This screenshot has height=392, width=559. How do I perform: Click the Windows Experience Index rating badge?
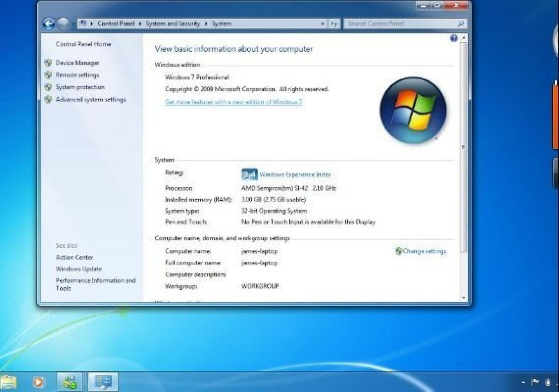[x=249, y=175]
